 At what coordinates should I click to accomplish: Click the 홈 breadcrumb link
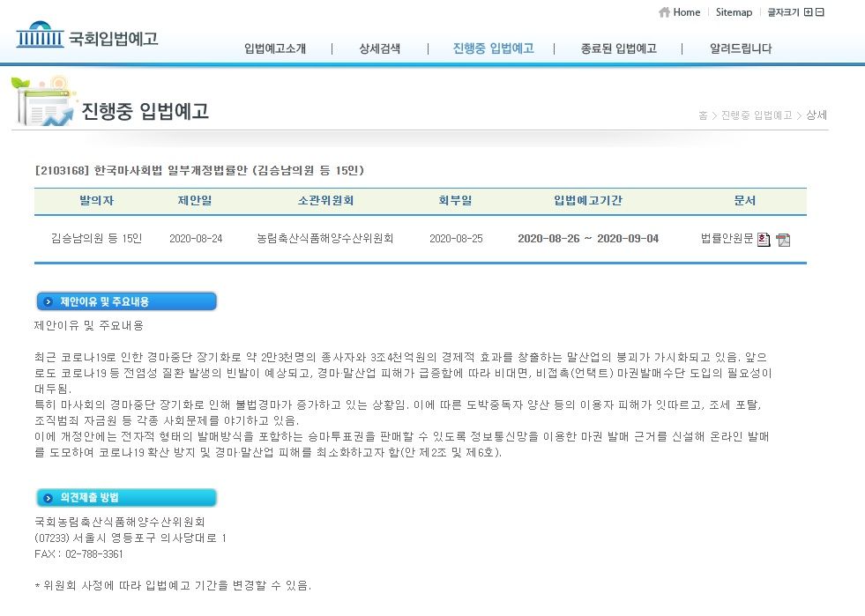[x=703, y=115]
